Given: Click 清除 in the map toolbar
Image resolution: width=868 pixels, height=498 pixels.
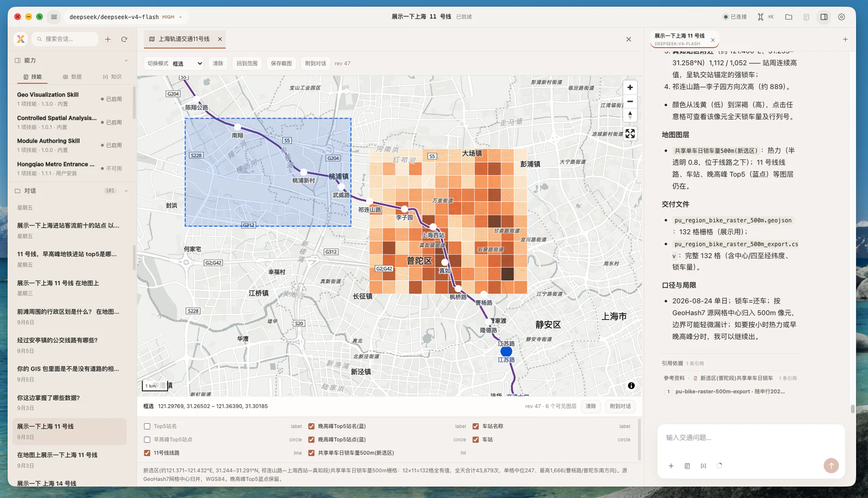Looking at the screenshot, I should pyautogui.click(x=218, y=63).
